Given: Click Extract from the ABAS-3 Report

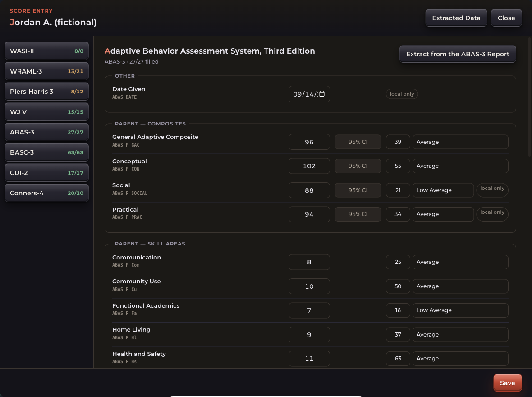Looking at the screenshot, I should tap(457, 54).
